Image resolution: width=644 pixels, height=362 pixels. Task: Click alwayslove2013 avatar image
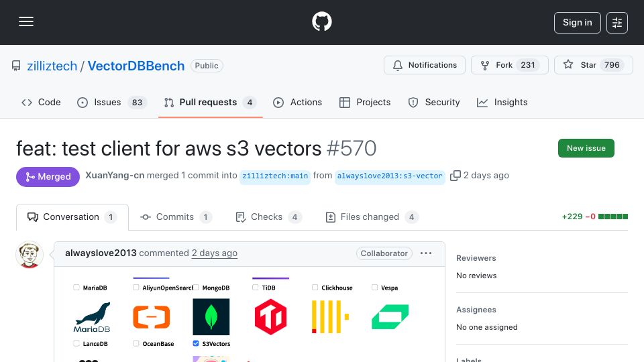[x=30, y=255]
